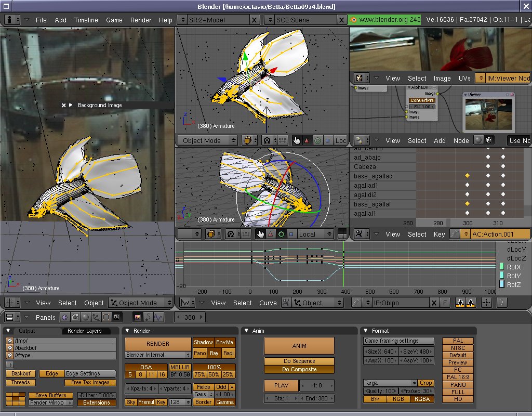Toggle the Shadow render option
The height and width of the screenshot is (416, 532).
coord(203,342)
